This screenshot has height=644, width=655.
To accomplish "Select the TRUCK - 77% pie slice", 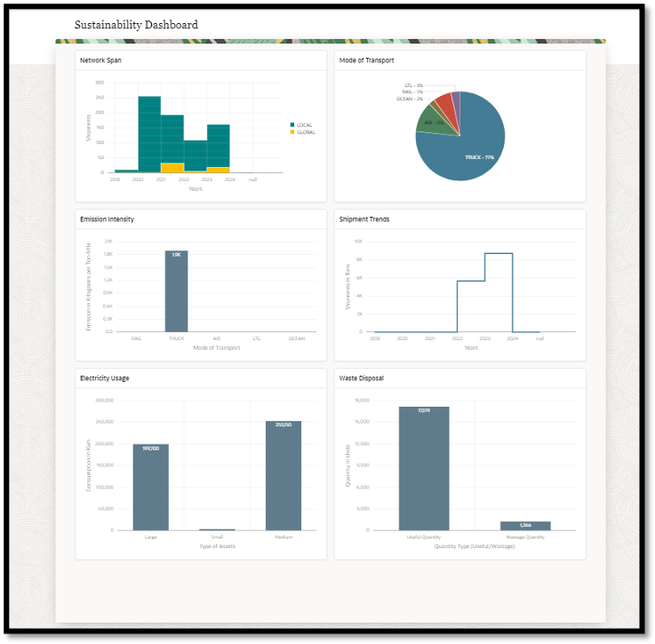I will click(x=467, y=155).
